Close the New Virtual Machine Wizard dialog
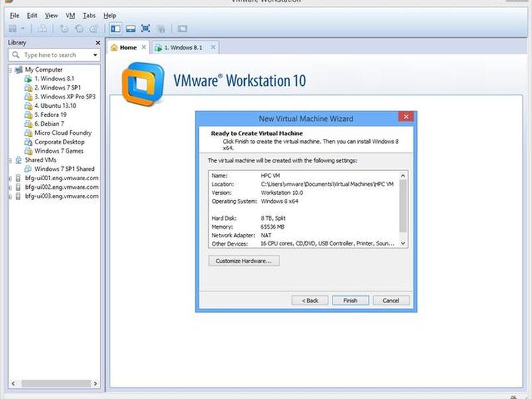 tap(406, 117)
